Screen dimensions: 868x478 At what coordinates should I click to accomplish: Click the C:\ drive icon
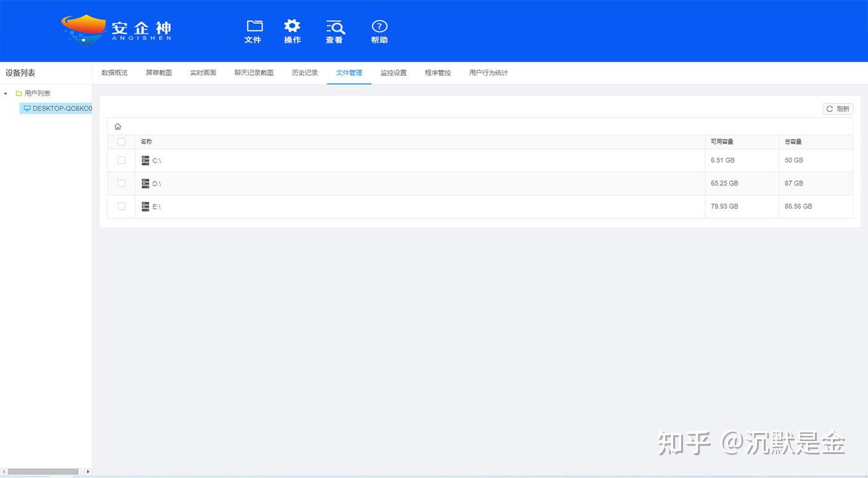coord(145,160)
